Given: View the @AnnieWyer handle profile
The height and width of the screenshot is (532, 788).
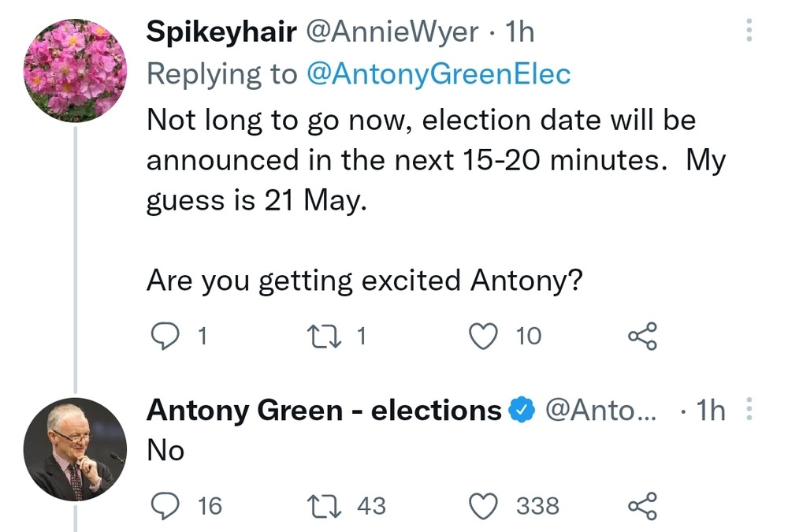Looking at the screenshot, I should click(391, 32).
